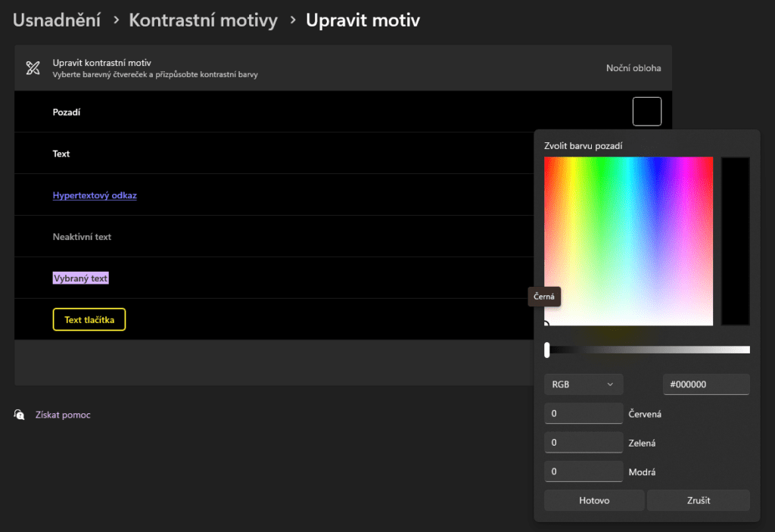Screen dimensions: 775x532
Task: Focus the Modrá value field
Action: click(583, 471)
